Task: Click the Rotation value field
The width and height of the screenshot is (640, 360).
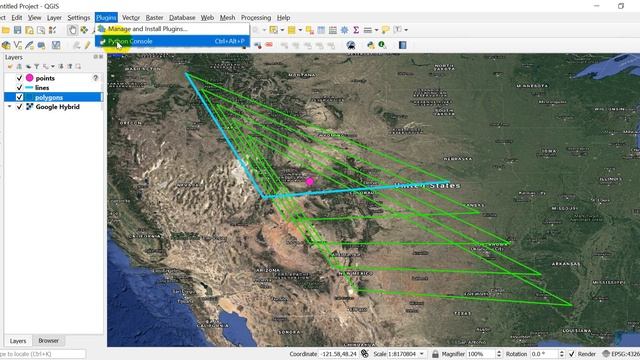Action: (544, 354)
